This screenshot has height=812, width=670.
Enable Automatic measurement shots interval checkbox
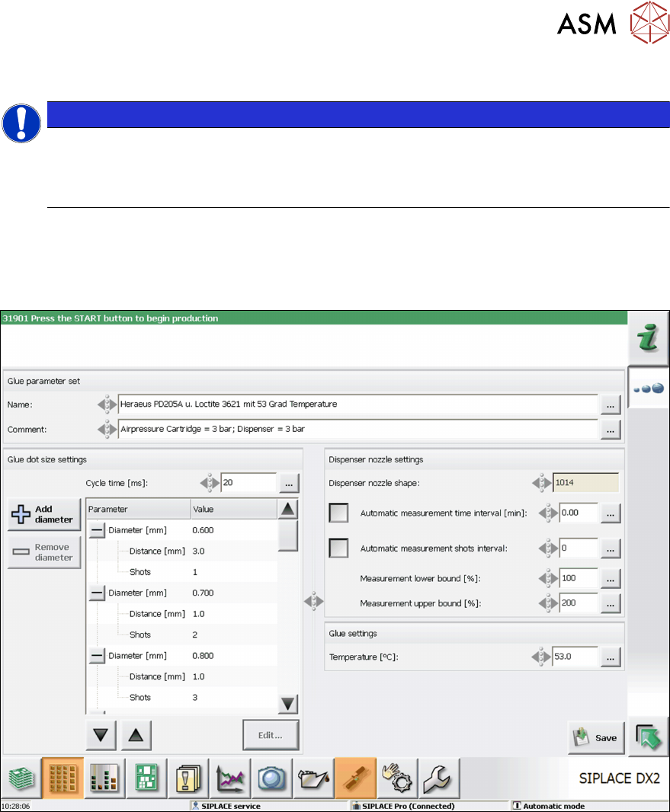tap(338, 548)
